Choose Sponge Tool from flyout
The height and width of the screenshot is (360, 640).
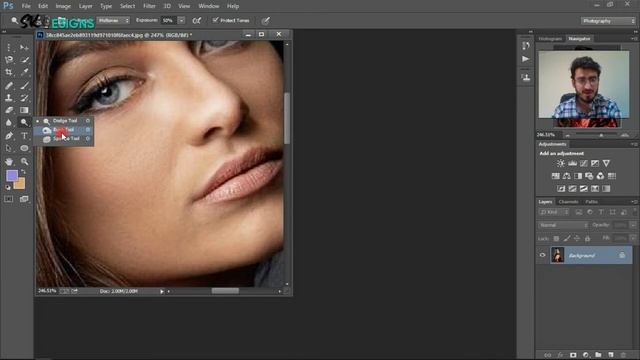tap(63, 139)
